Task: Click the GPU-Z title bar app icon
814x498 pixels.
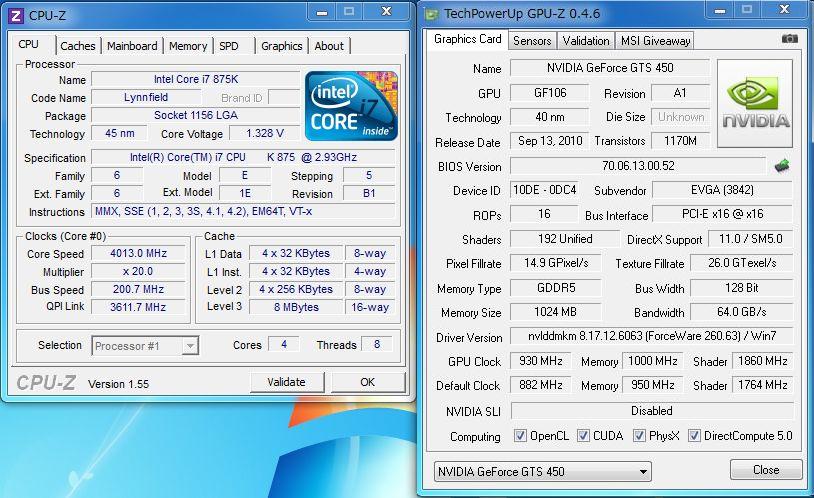Action: [431, 14]
